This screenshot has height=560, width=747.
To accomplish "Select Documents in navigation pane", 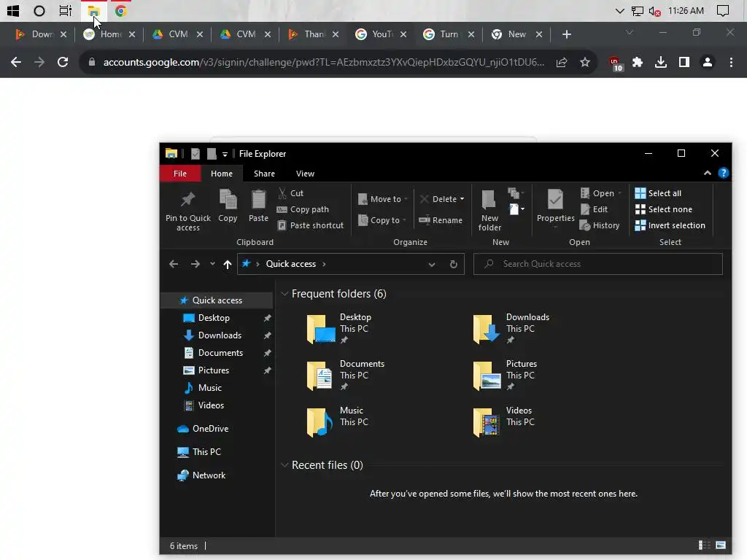I will click(x=220, y=353).
